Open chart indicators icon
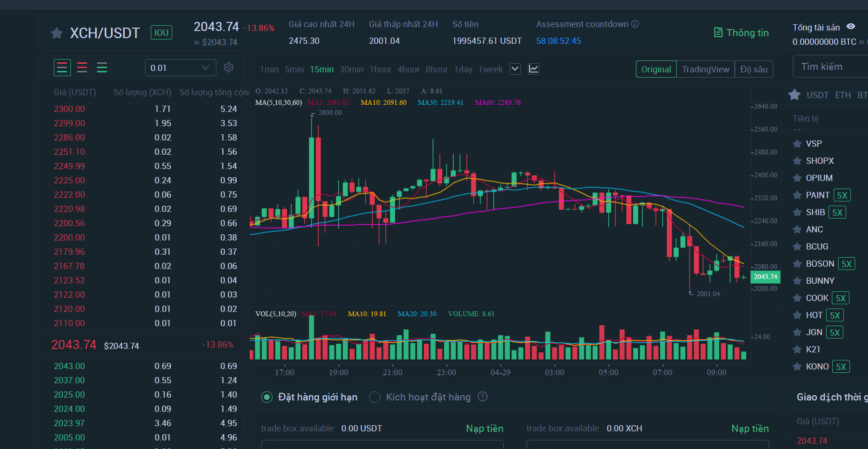The image size is (868, 449). pos(534,69)
